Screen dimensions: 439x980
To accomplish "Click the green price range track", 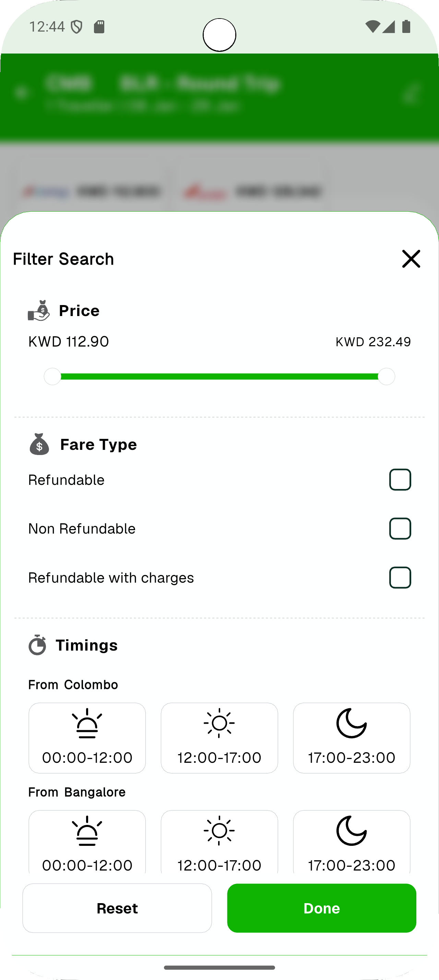I will (219, 377).
